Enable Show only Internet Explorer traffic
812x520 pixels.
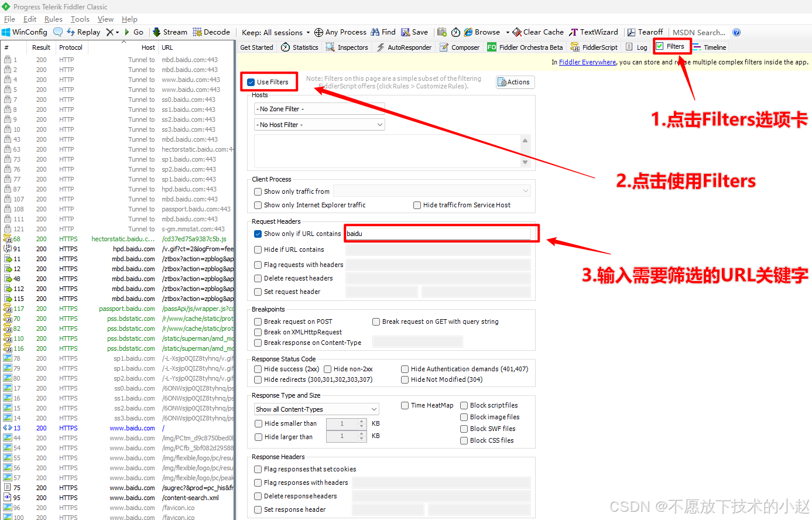pos(258,205)
